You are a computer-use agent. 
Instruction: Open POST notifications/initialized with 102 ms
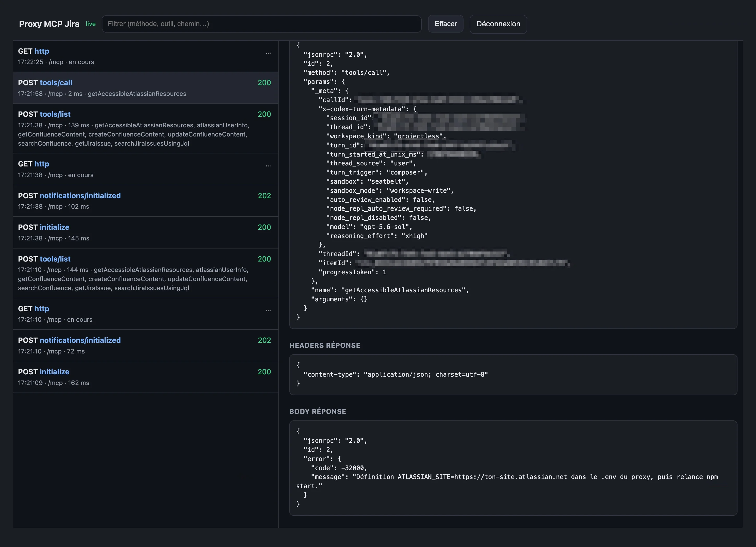tap(146, 201)
